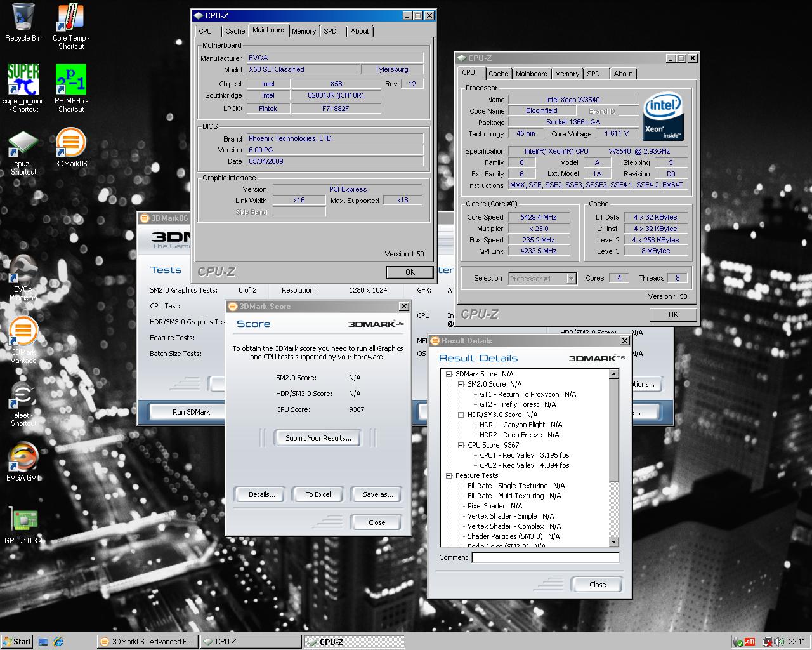Screen dimensions: 812x650
Task: Close the 3DMark Score dialog via Close button
Action: 377,522
